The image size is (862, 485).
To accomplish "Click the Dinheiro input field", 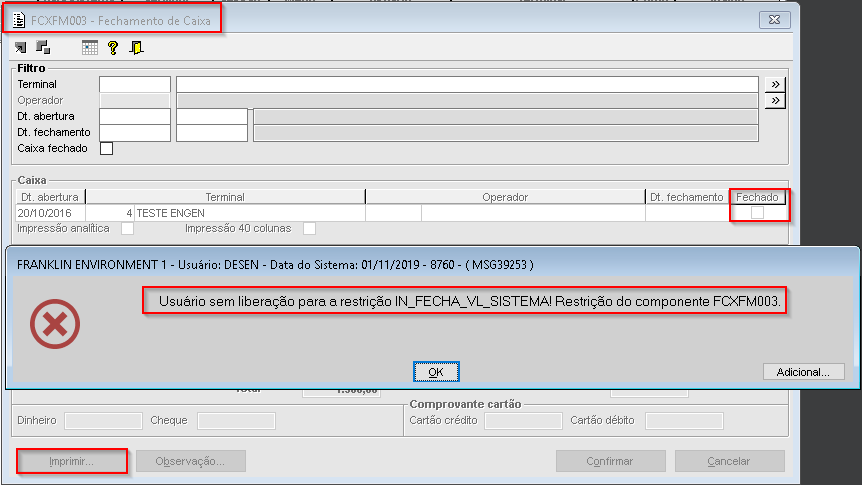I will click(103, 421).
